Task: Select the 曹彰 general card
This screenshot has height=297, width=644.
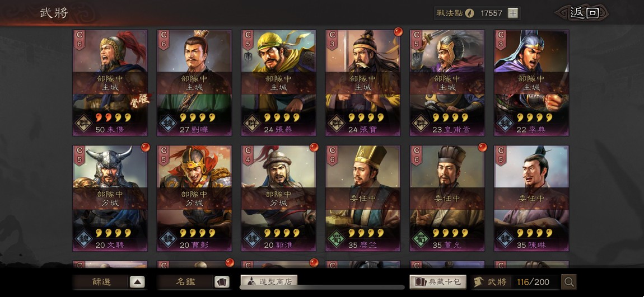Action: (194, 198)
